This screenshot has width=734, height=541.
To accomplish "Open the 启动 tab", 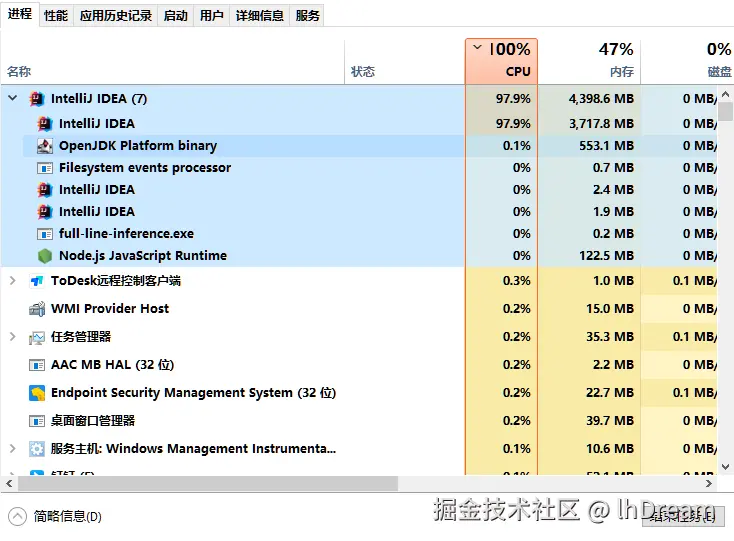I will (176, 16).
